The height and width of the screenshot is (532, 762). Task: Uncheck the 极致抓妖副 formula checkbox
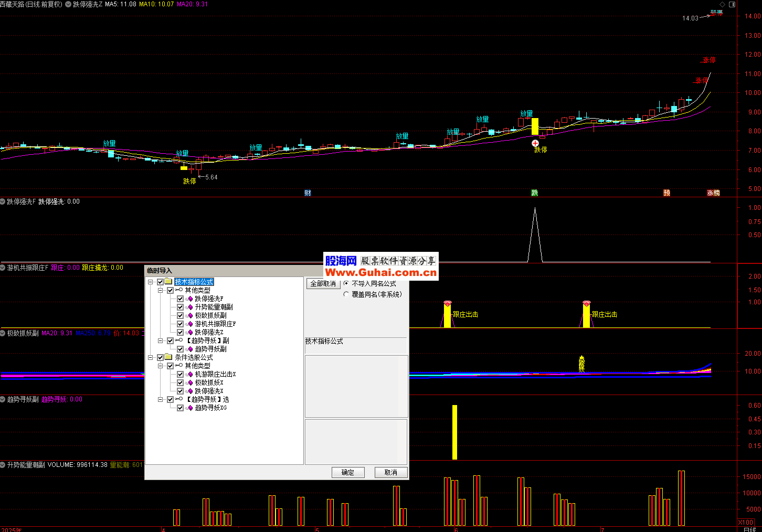(180, 315)
